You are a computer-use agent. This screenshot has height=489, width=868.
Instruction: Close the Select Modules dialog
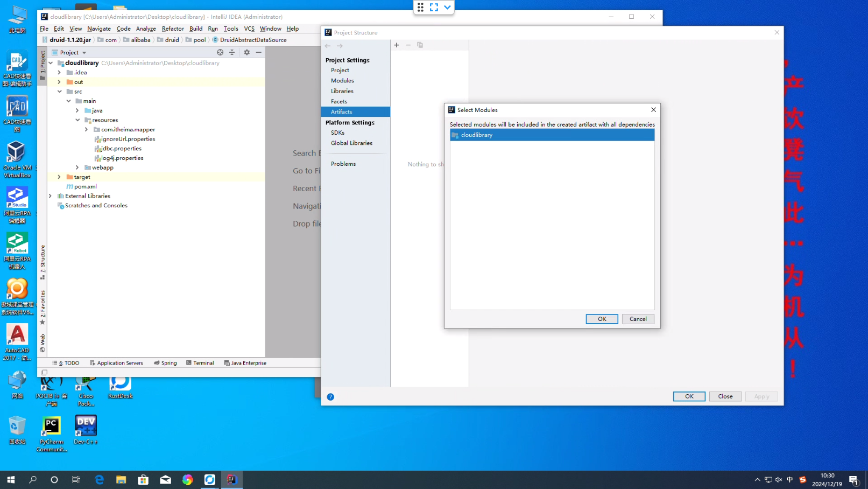[653, 110]
